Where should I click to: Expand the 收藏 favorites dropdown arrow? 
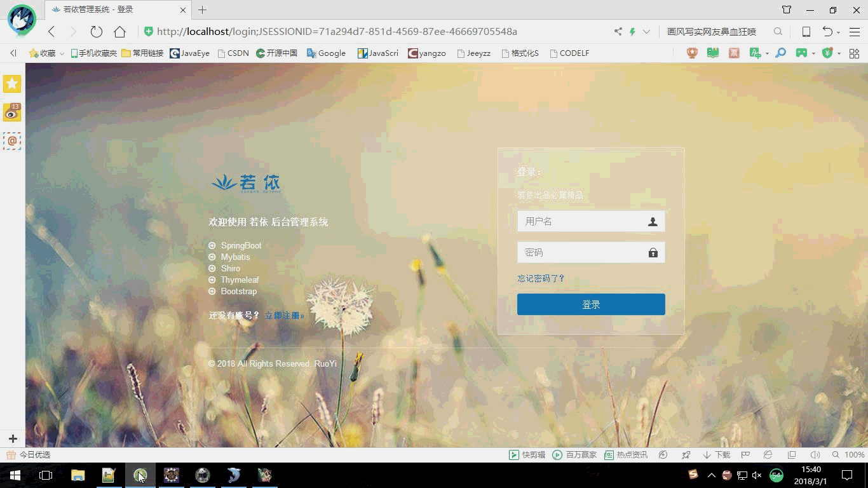(62, 54)
